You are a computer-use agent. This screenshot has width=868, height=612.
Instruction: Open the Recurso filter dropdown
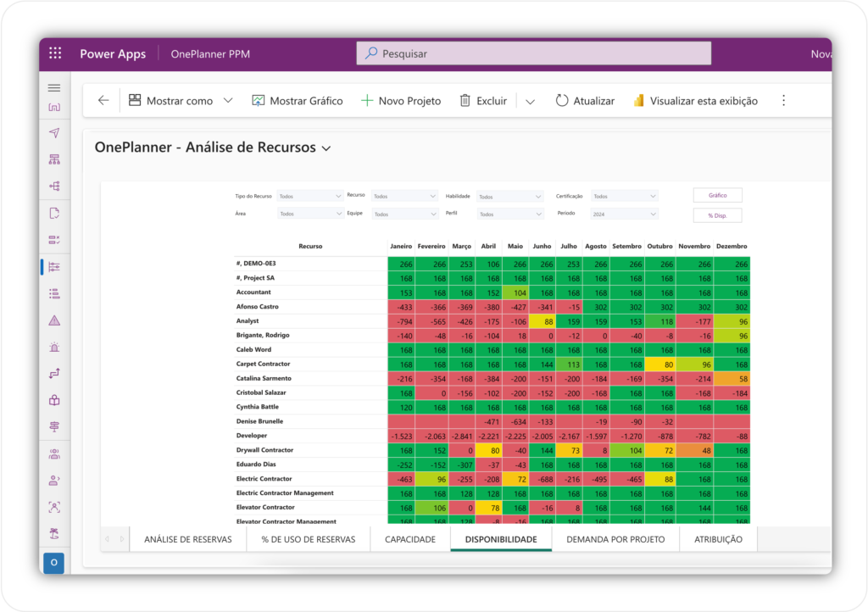tap(404, 196)
